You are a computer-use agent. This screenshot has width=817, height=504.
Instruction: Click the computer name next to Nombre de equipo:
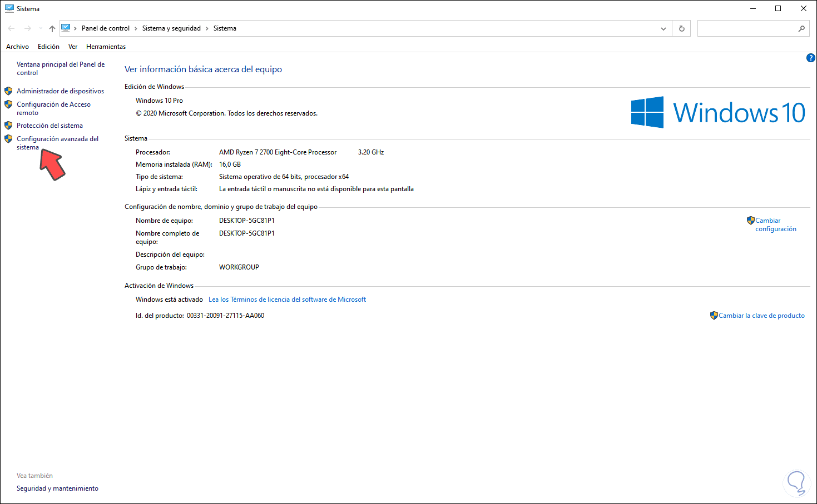tap(247, 221)
